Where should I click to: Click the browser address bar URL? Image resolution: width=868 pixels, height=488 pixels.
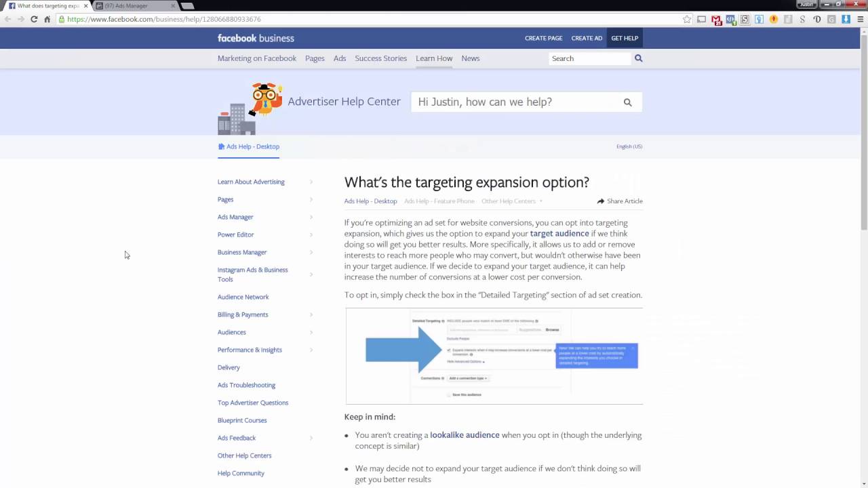[x=164, y=20]
